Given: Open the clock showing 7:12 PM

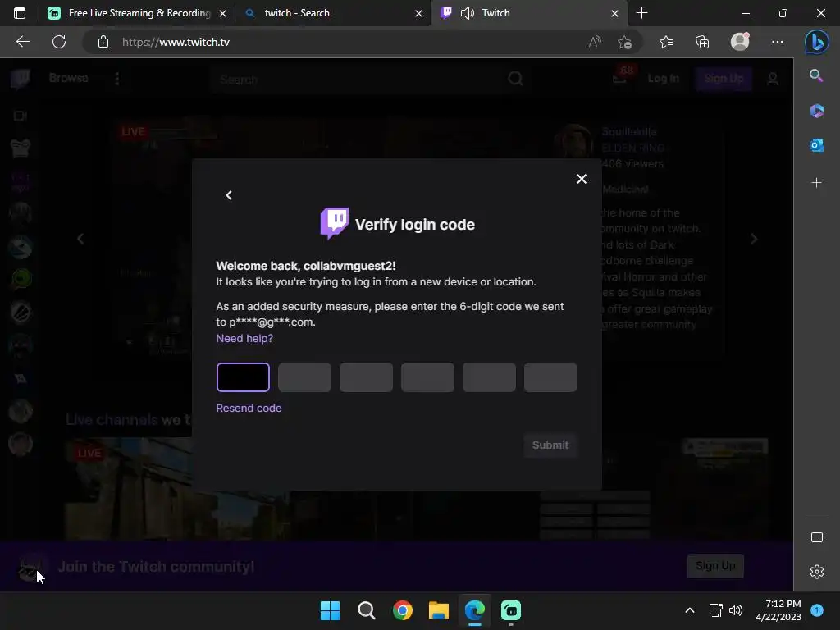Looking at the screenshot, I should [778, 610].
